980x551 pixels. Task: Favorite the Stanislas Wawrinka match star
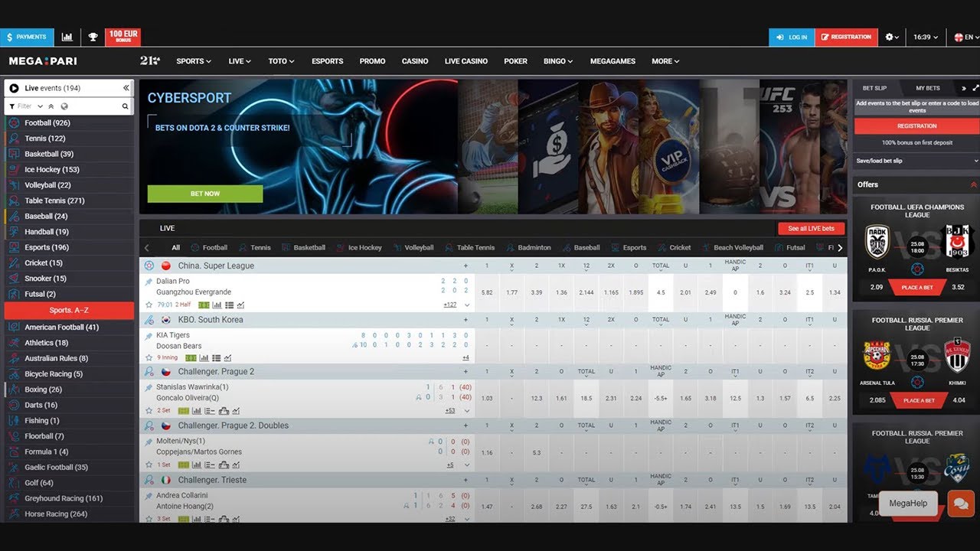pyautogui.click(x=149, y=410)
